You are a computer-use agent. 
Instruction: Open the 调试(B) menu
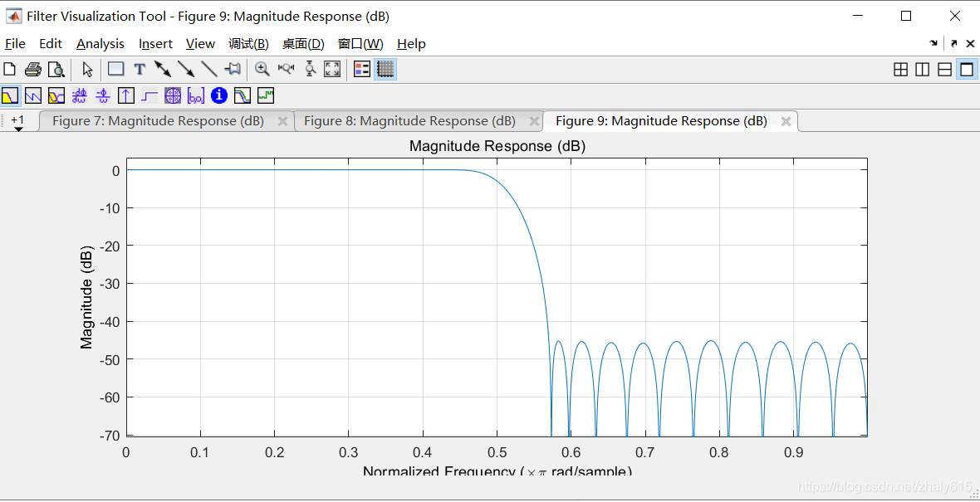[249, 44]
